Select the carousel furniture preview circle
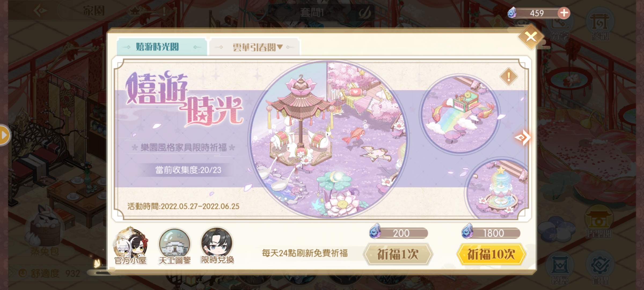 point(328,140)
